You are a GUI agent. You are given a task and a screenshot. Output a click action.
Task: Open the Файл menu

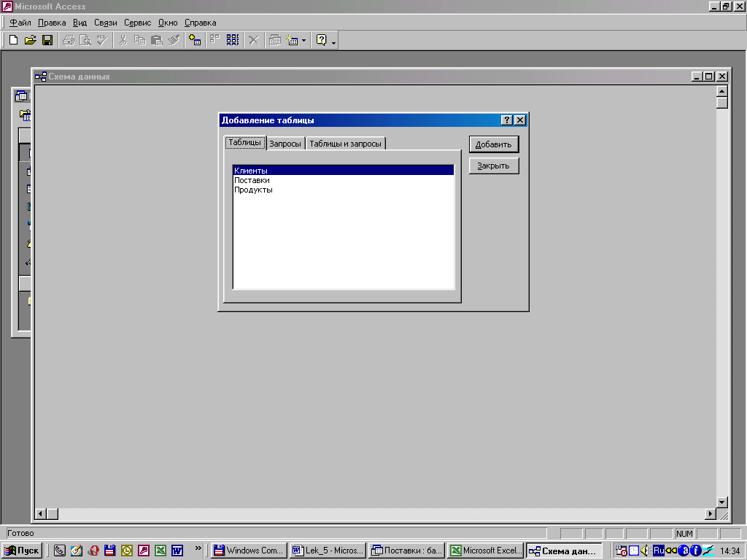(20, 23)
